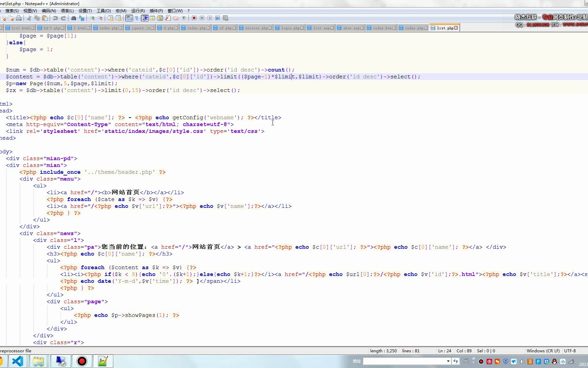This screenshot has height=368, width=588.
Task: Open the 编码(N) menu
Action: [x=49, y=11]
